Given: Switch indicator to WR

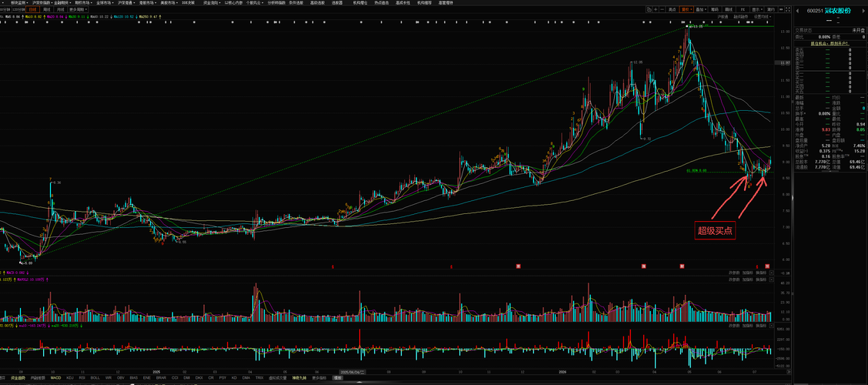Looking at the screenshot, I should click(108, 378).
